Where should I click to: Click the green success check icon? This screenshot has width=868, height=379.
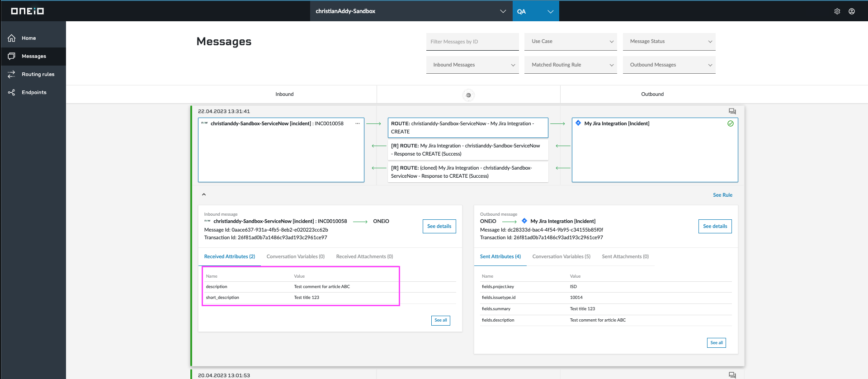[x=731, y=123]
